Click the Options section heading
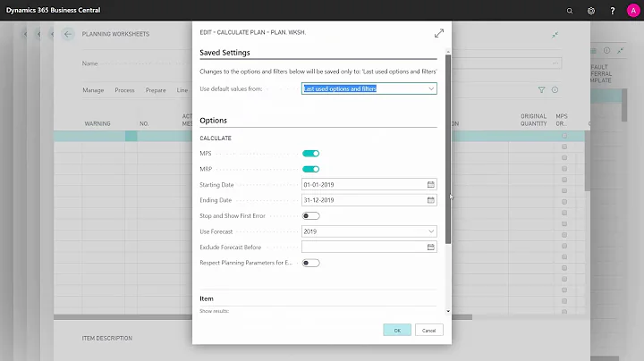The width and height of the screenshot is (644, 361). point(213,121)
